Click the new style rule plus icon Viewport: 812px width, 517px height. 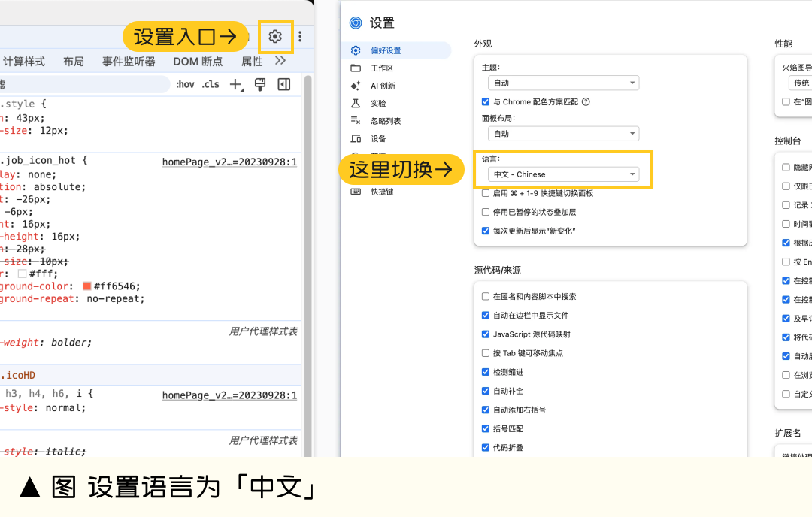click(x=236, y=84)
